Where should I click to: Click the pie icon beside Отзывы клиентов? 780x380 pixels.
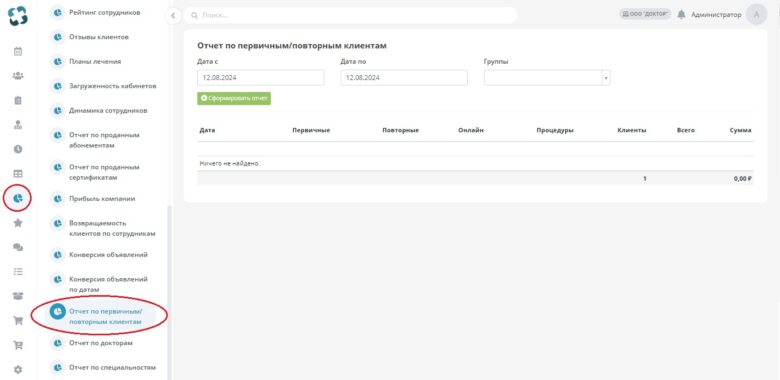(x=58, y=37)
